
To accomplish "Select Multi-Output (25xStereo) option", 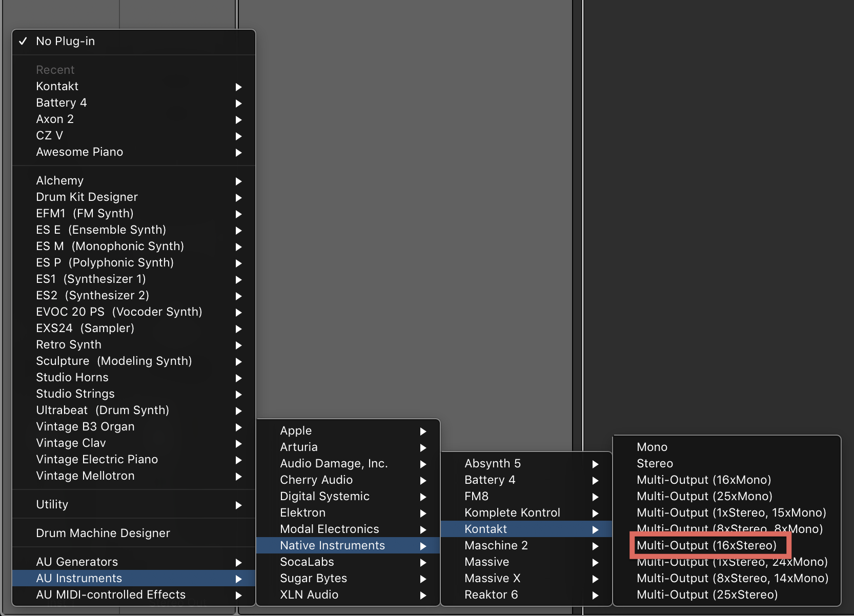I will 707,594.
